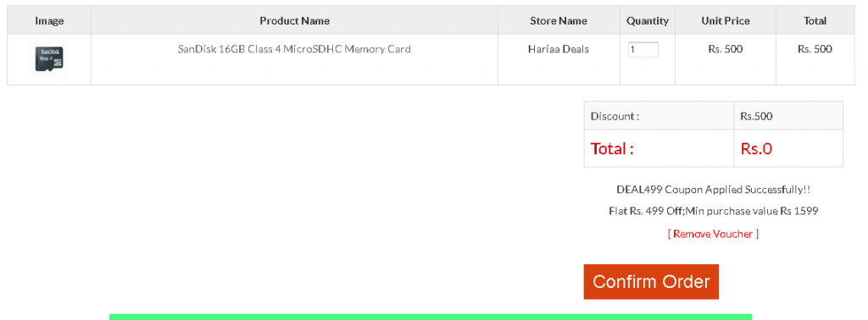This screenshot has width=868, height=320.
Task: Click the green progress bar at bottom
Action: (x=430, y=317)
